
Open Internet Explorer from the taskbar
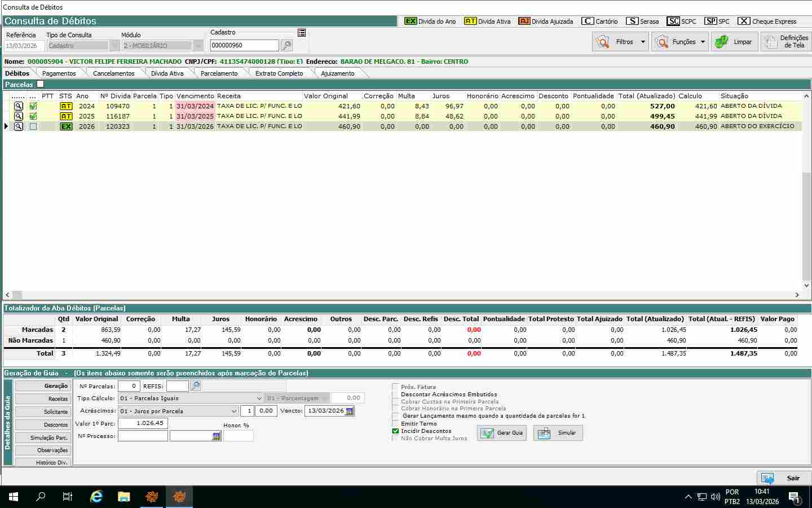(96, 497)
